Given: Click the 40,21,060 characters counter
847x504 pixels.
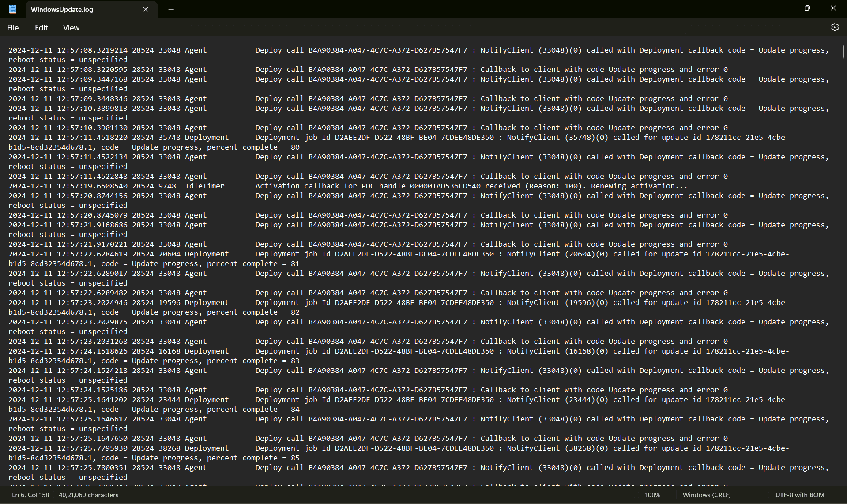Looking at the screenshot, I should [88, 495].
